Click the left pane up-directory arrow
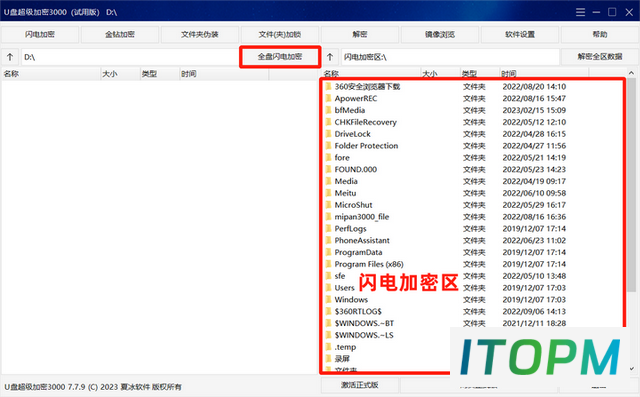 coord(10,57)
